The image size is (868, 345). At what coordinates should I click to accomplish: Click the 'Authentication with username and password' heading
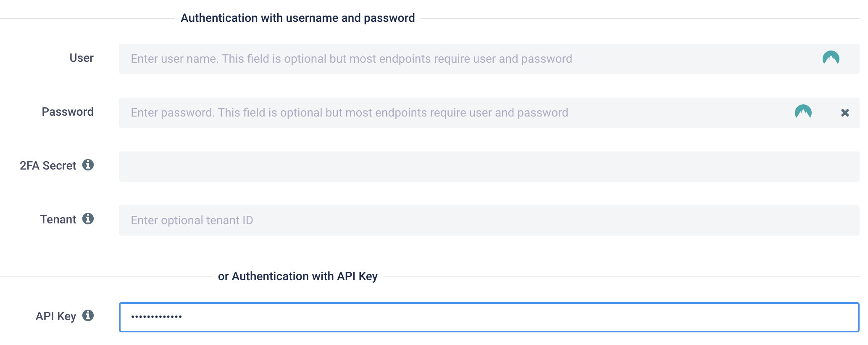[x=298, y=18]
